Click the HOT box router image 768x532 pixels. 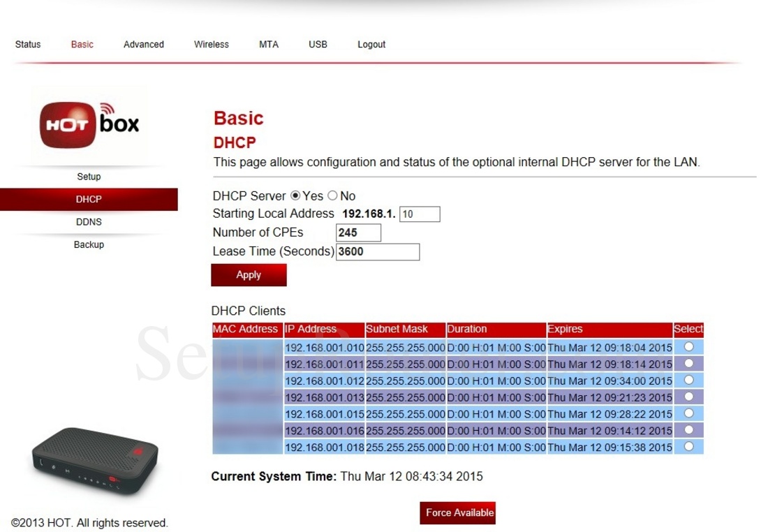(x=95, y=461)
